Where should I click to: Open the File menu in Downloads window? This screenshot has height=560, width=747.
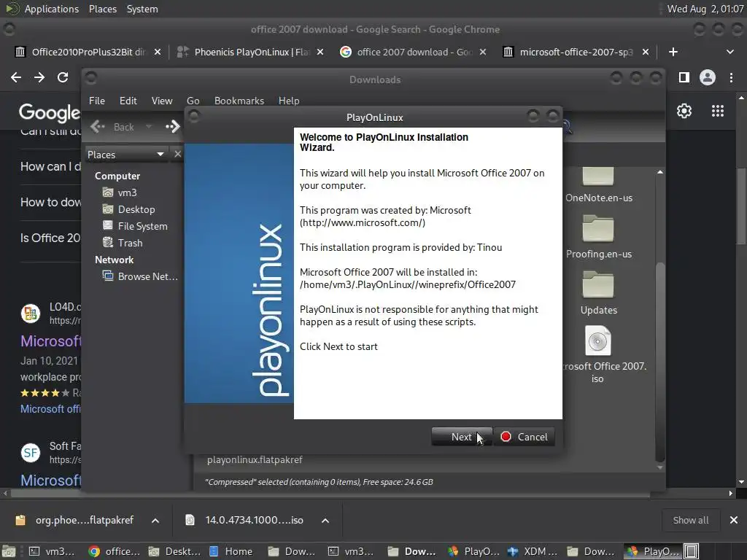click(x=97, y=101)
